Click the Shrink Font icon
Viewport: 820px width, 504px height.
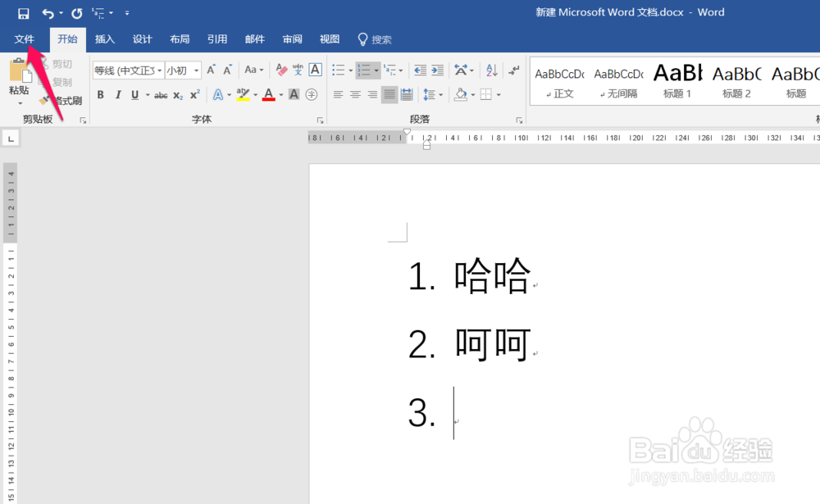(x=227, y=70)
